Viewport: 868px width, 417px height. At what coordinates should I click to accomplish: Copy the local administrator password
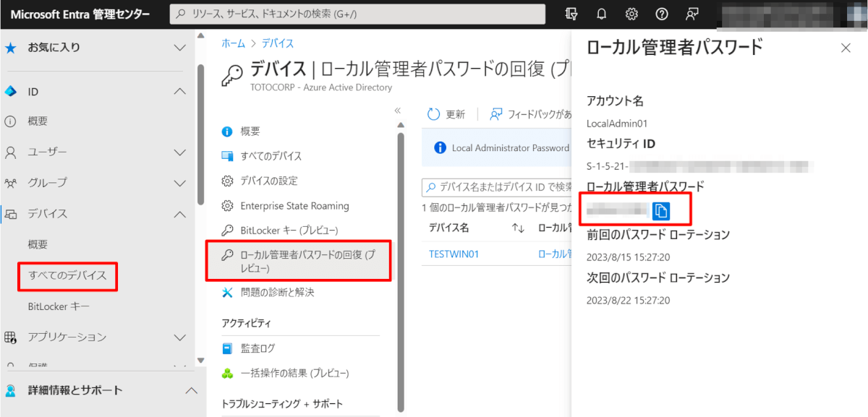661,210
